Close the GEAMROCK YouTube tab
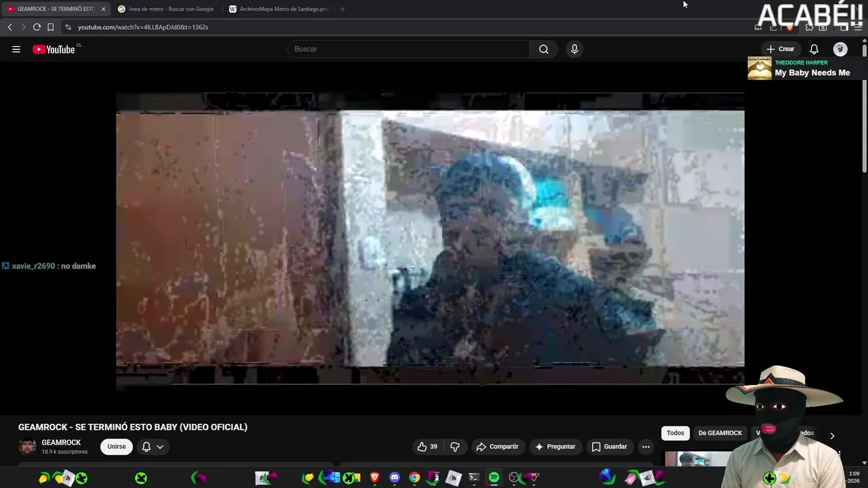The image size is (868, 488). pos(103,9)
